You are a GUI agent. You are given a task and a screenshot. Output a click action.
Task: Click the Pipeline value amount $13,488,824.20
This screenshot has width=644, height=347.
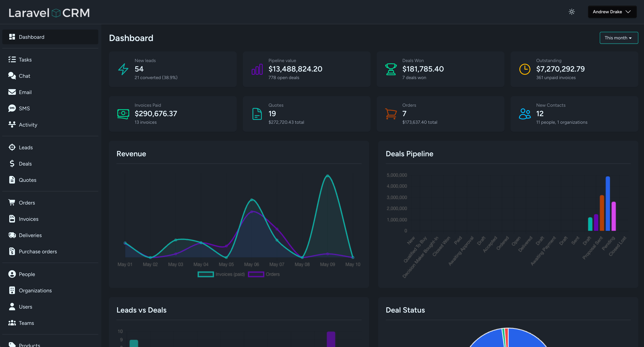pos(295,69)
